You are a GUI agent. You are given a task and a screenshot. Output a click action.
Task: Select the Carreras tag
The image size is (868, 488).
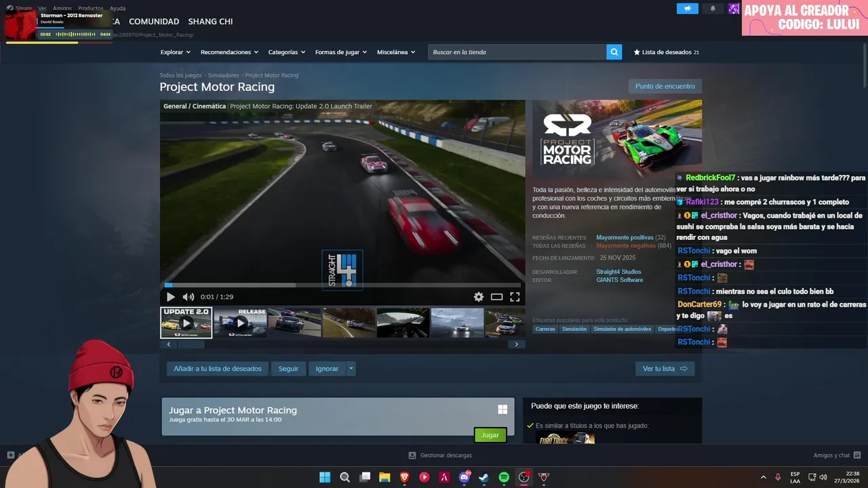pos(545,329)
